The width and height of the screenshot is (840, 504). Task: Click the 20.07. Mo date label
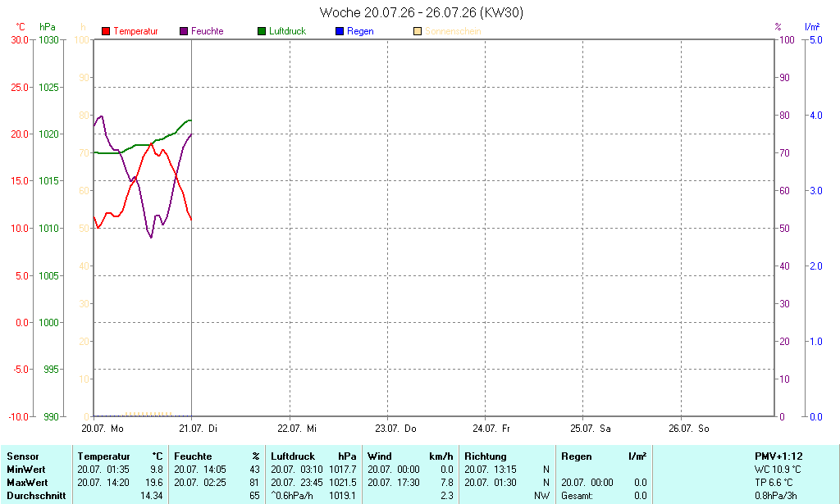coord(103,428)
